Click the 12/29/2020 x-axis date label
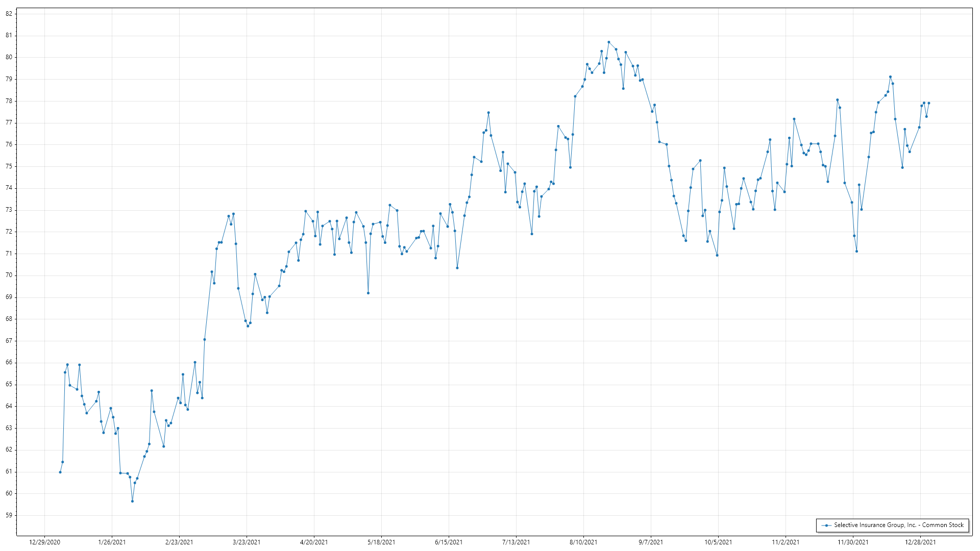Image resolution: width=980 pixels, height=551 pixels. (x=44, y=542)
